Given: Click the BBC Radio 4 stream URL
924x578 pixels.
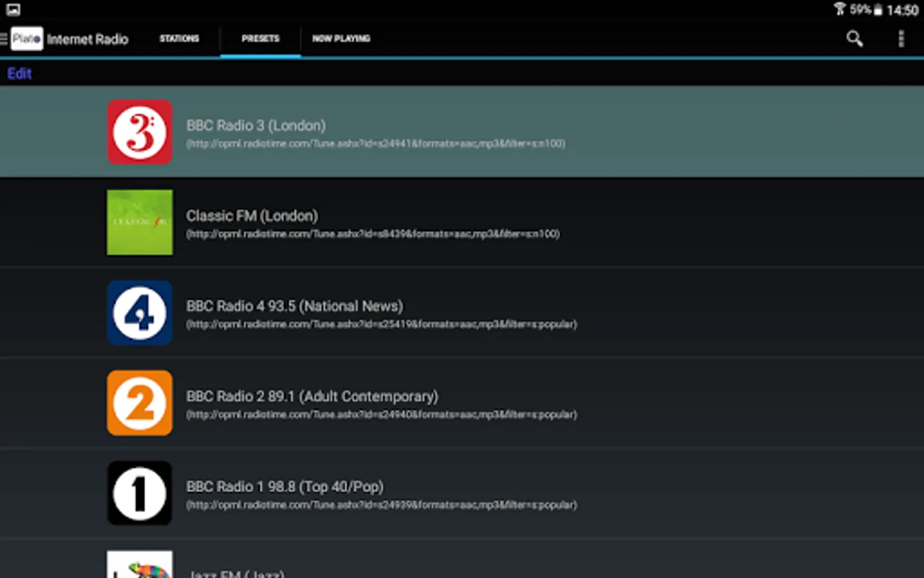Looking at the screenshot, I should coord(382,324).
